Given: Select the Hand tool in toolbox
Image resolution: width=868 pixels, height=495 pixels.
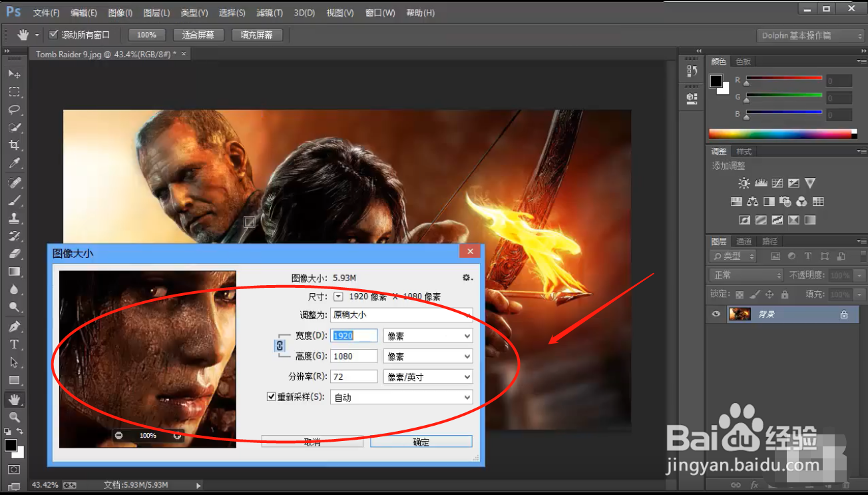Looking at the screenshot, I should point(14,399).
